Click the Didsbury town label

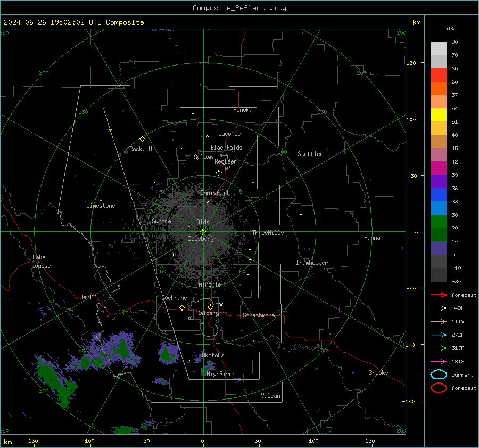tap(201, 239)
